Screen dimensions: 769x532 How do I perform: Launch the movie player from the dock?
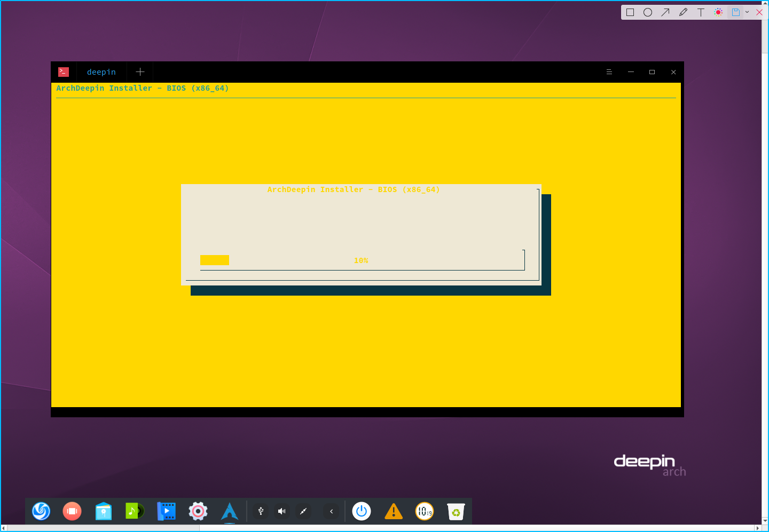[166, 511]
